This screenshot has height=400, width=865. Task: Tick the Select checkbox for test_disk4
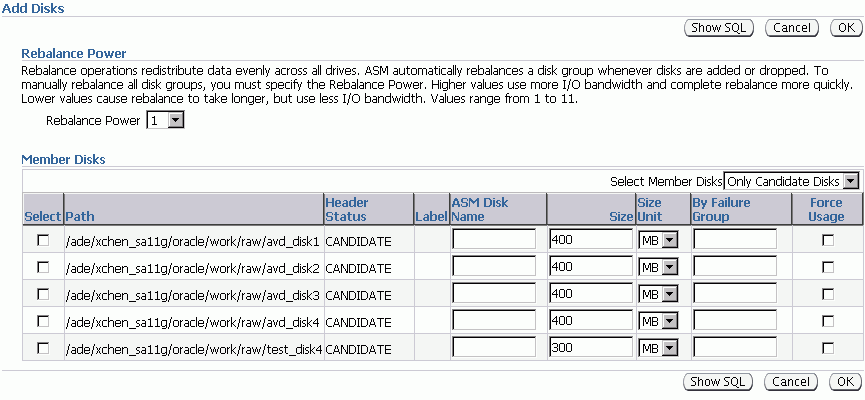42,348
